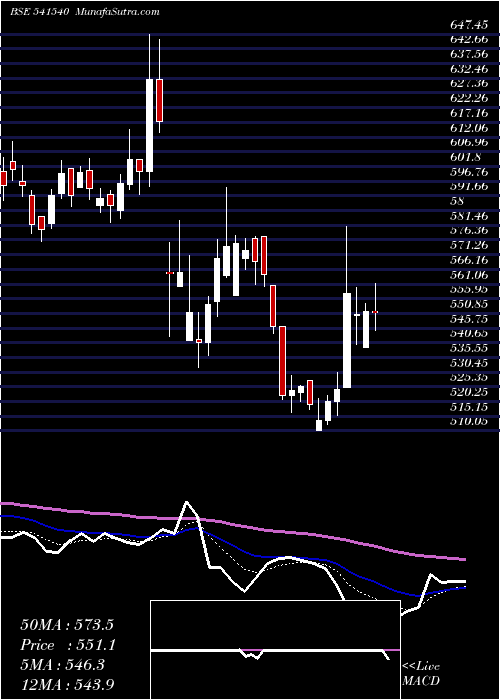Image resolution: width=500 pixels, height=700 pixels.
Task: Click the 525.35 price level
Action: coord(469,377)
